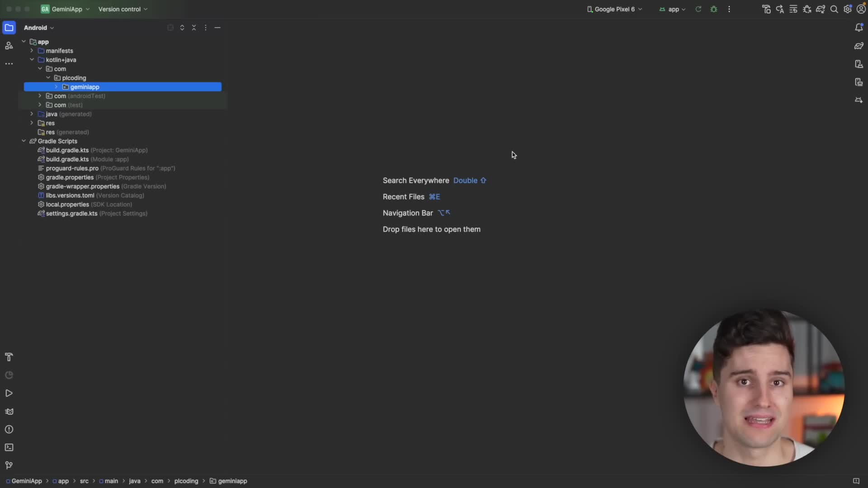The image size is (868, 488).
Task: Open the Terminal tool window
Action: [9, 447]
